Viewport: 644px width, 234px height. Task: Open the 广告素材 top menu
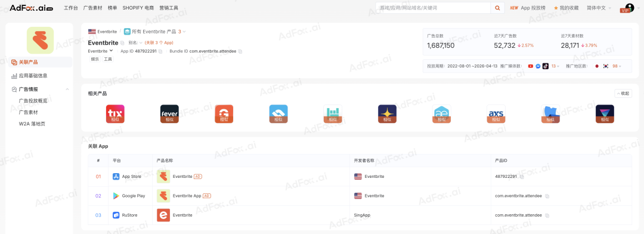point(93,8)
